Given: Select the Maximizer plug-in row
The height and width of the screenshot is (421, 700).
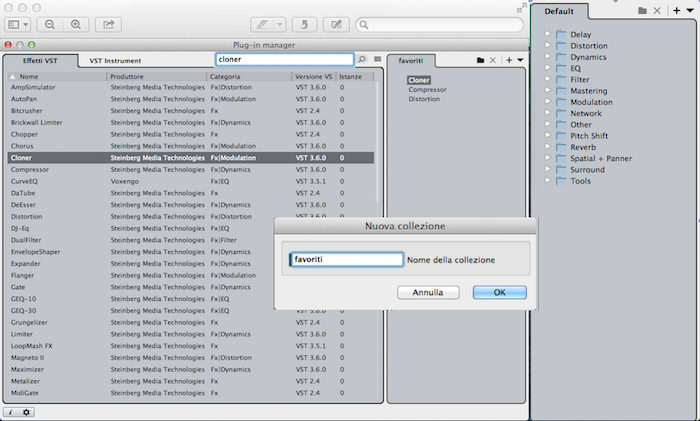Looking at the screenshot, I should [191, 369].
